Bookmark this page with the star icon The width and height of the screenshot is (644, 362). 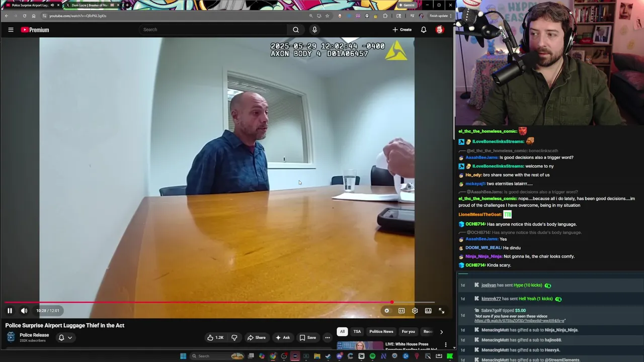click(x=327, y=16)
